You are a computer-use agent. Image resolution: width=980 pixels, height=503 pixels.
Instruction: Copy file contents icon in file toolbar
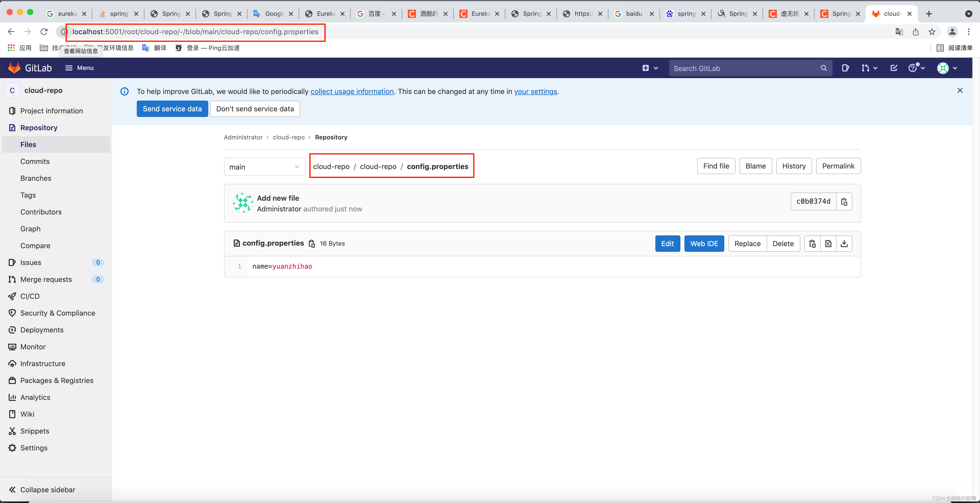(x=812, y=244)
